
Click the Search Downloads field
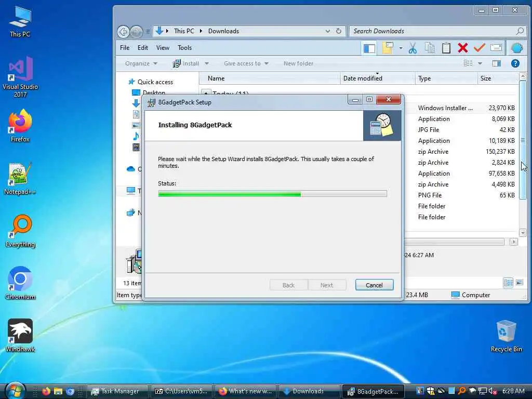(x=437, y=31)
